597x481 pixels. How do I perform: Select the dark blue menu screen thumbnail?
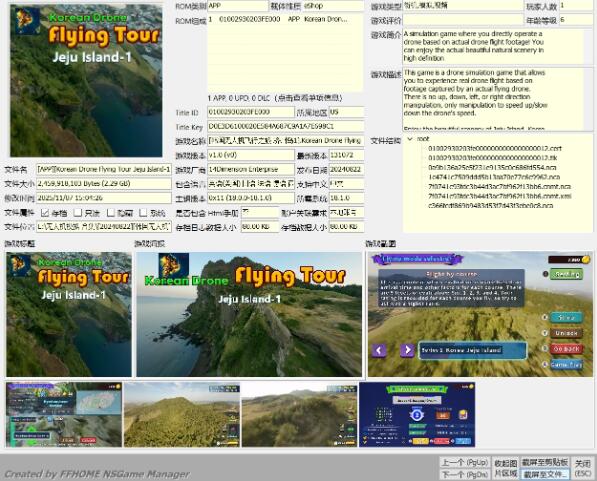click(417, 414)
